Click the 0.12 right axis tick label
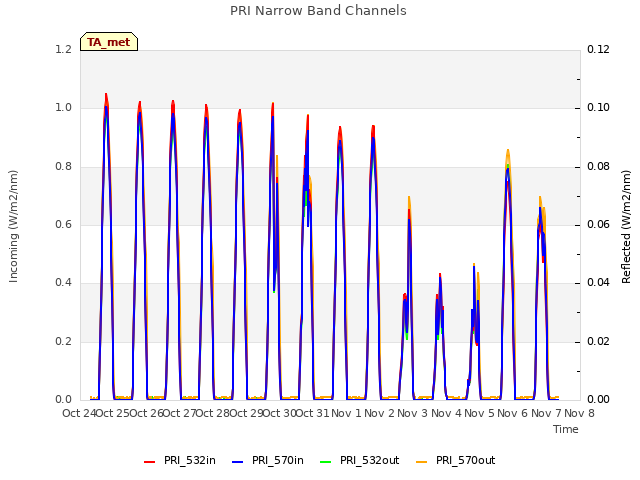Viewport: 640px width, 480px height. 598,49
